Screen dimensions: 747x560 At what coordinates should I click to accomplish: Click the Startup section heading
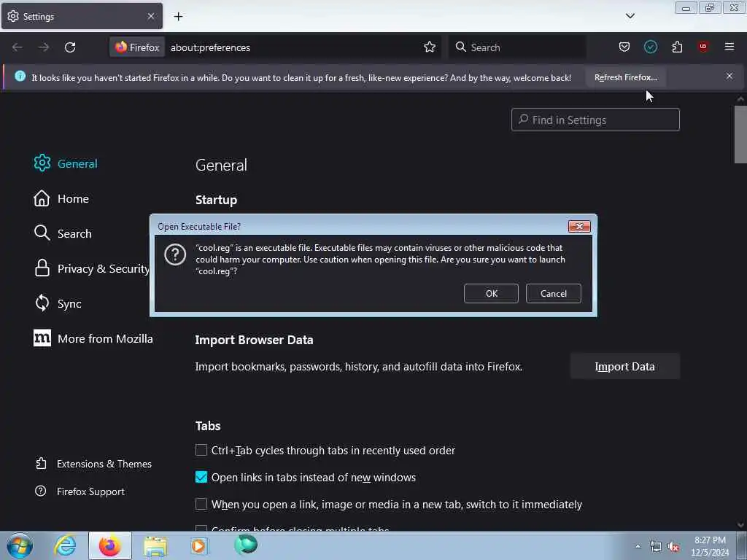(x=216, y=200)
